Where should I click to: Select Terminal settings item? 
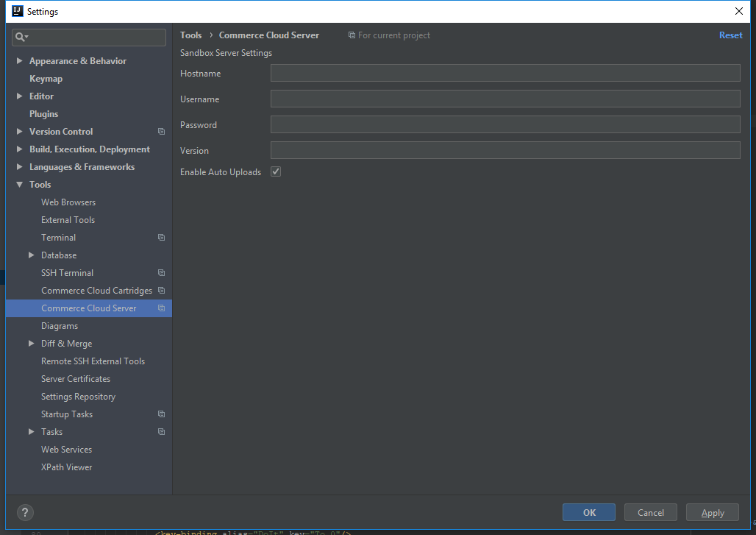click(x=58, y=238)
